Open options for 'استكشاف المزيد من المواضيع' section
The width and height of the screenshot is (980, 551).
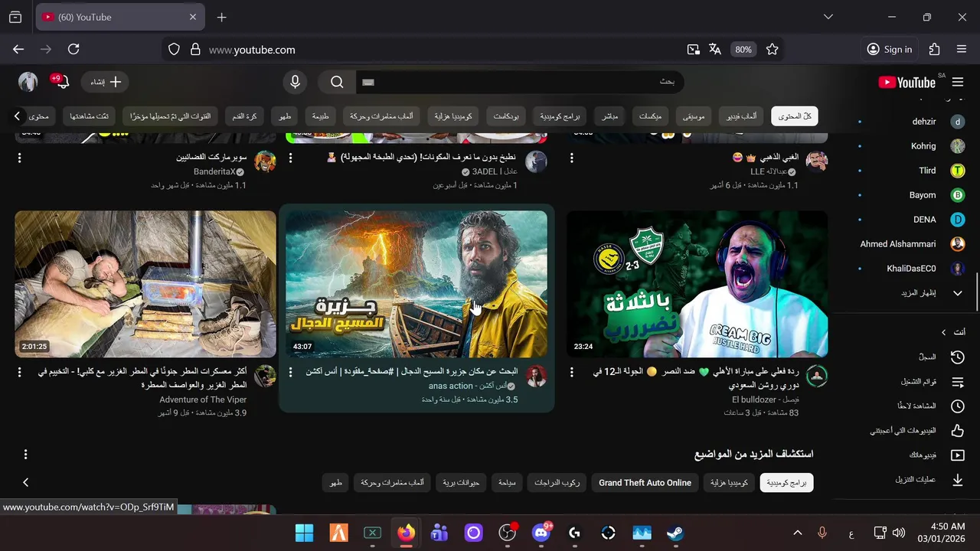(x=25, y=455)
